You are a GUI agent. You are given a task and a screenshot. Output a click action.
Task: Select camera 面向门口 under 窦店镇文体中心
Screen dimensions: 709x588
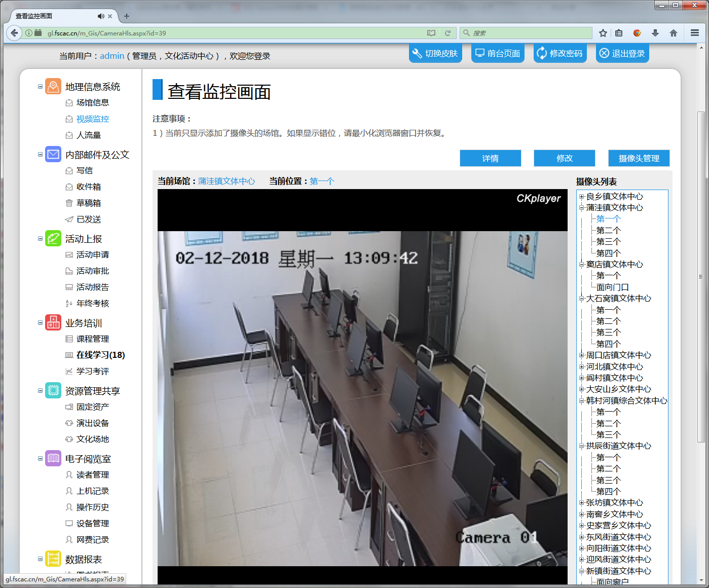(x=613, y=287)
